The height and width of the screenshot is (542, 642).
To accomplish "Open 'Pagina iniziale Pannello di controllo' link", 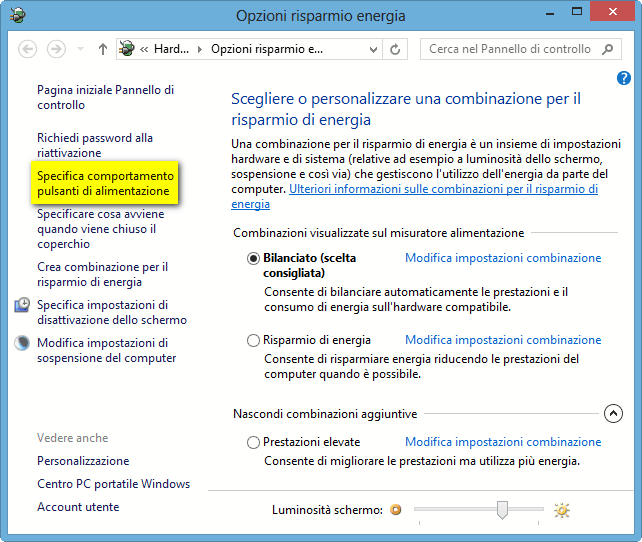I will click(x=106, y=97).
